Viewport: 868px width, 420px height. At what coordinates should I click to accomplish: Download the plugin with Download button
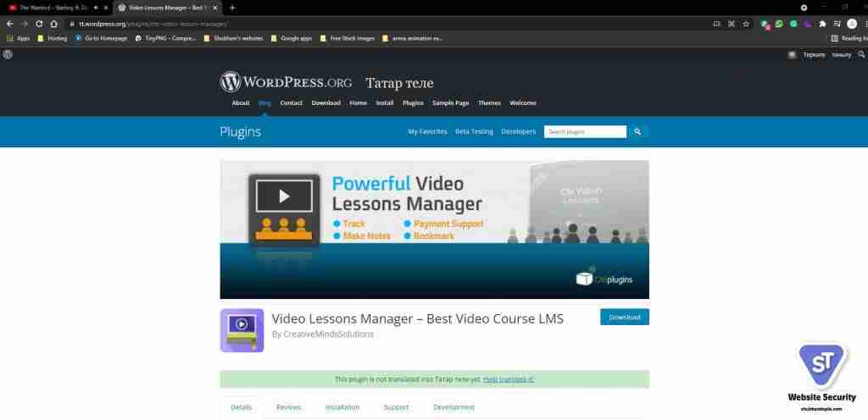tap(625, 318)
